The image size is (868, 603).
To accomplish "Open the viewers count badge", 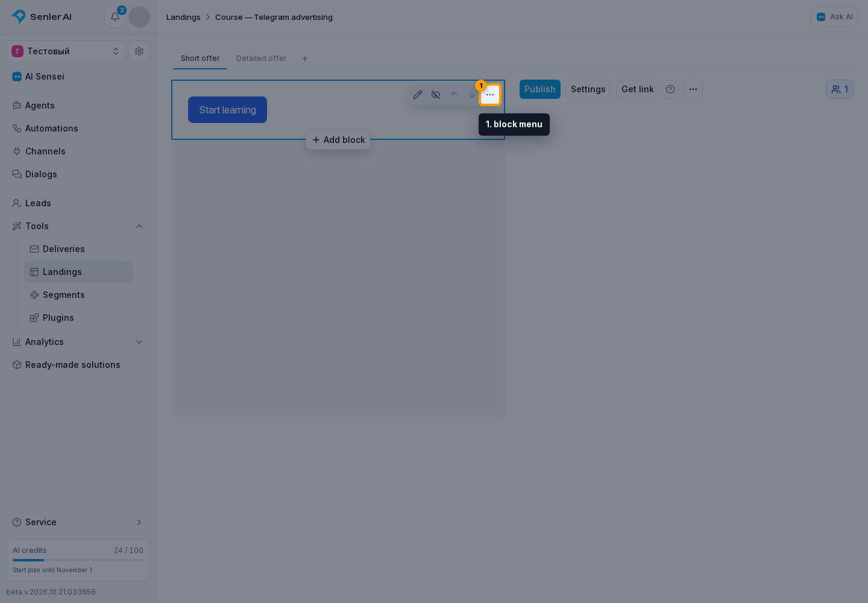I will (x=840, y=89).
